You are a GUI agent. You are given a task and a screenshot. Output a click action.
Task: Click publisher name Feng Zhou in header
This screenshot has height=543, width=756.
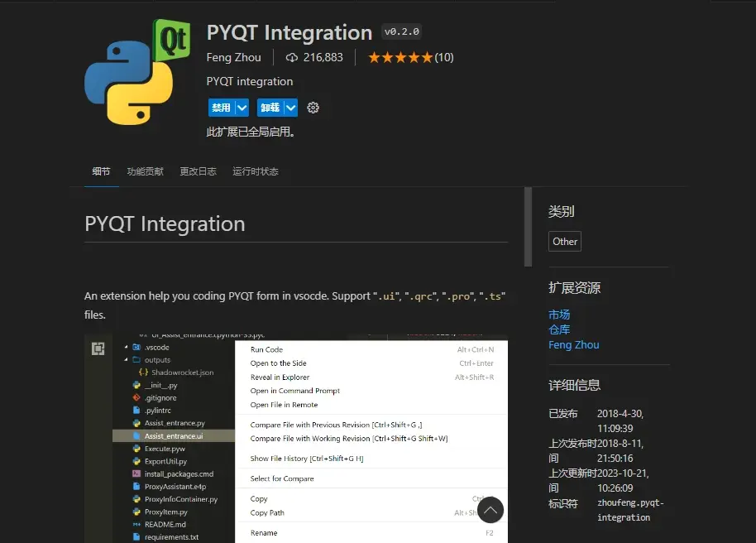coord(234,57)
